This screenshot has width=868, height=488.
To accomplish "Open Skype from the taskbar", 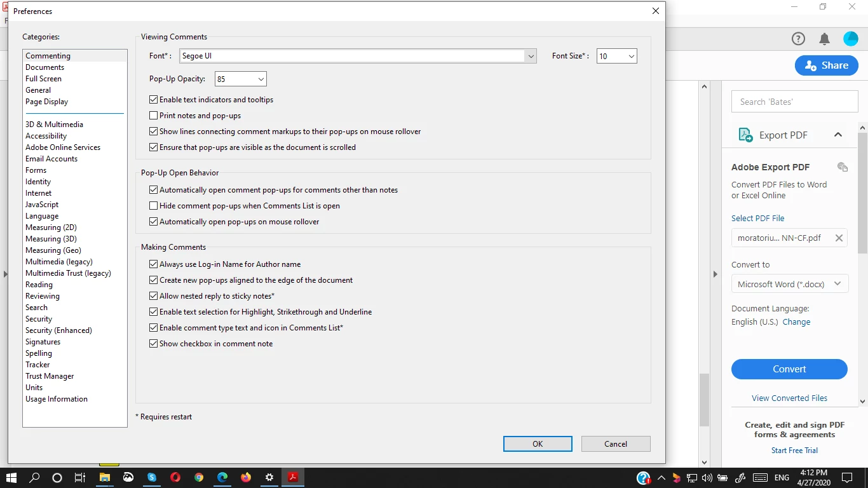I will pyautogui.click(x=152, y=477).
